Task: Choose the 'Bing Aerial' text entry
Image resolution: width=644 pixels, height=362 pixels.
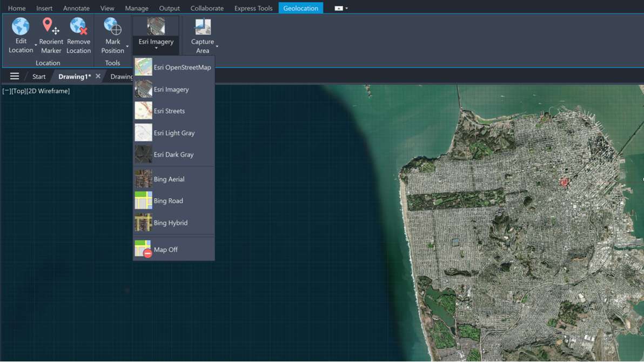Action: [x=169, y=179]
